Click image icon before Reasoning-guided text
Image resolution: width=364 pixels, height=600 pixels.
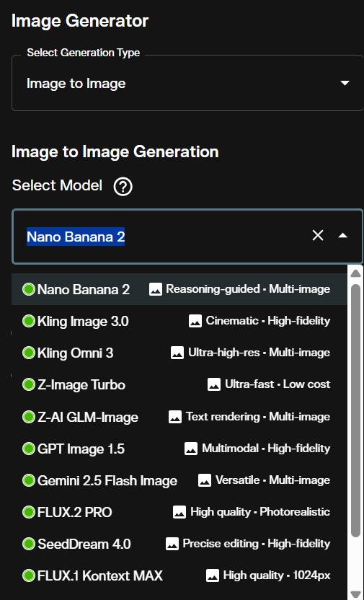[156, 289]
